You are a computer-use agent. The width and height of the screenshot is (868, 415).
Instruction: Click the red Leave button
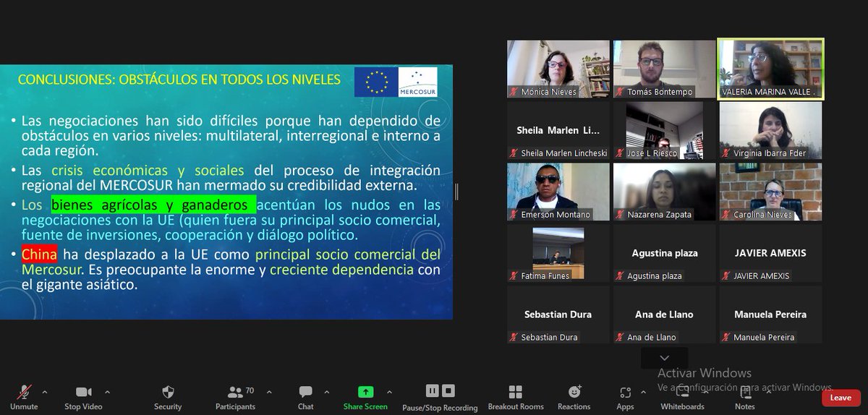(841, 398)
